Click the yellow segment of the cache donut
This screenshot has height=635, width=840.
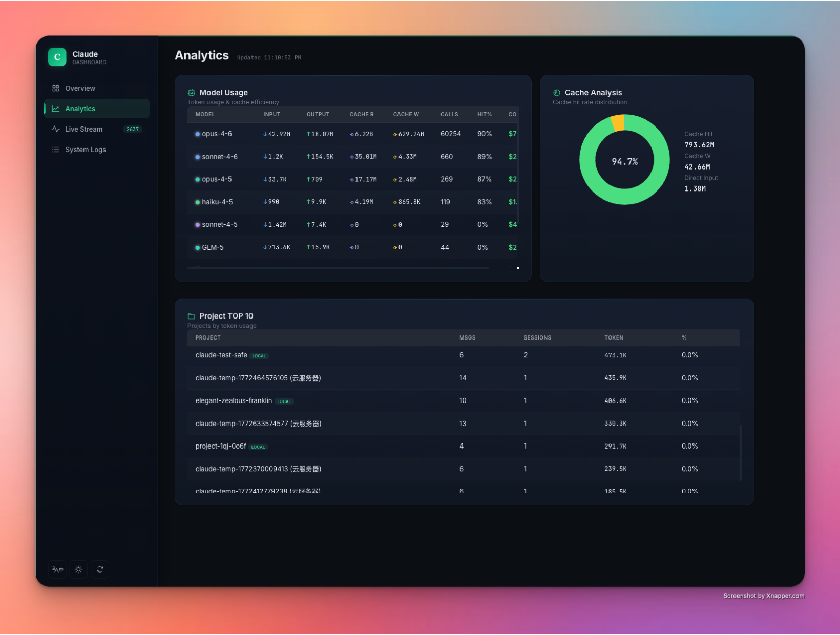click(618, 123)
